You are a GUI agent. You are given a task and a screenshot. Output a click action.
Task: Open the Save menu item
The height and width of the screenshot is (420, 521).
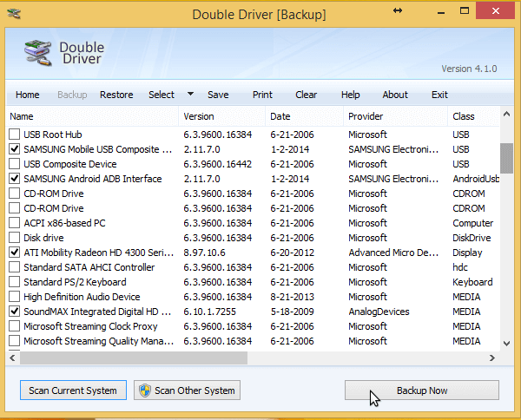[x=218, y=95]
